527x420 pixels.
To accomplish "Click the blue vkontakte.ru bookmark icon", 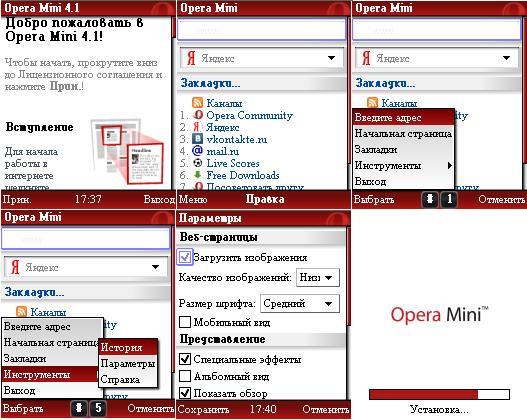I will [x=197, y=139].
